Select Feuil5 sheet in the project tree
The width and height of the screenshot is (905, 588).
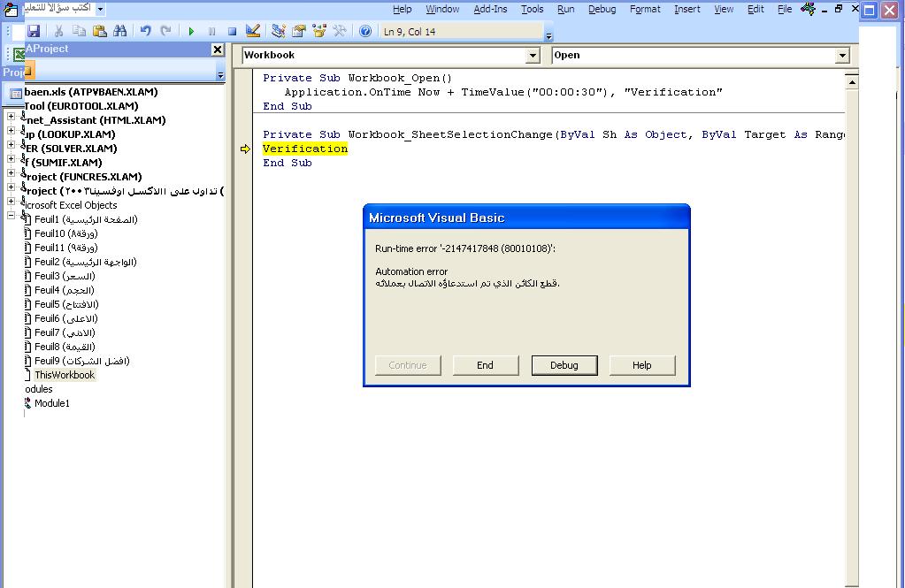click(x=66, y=305)
